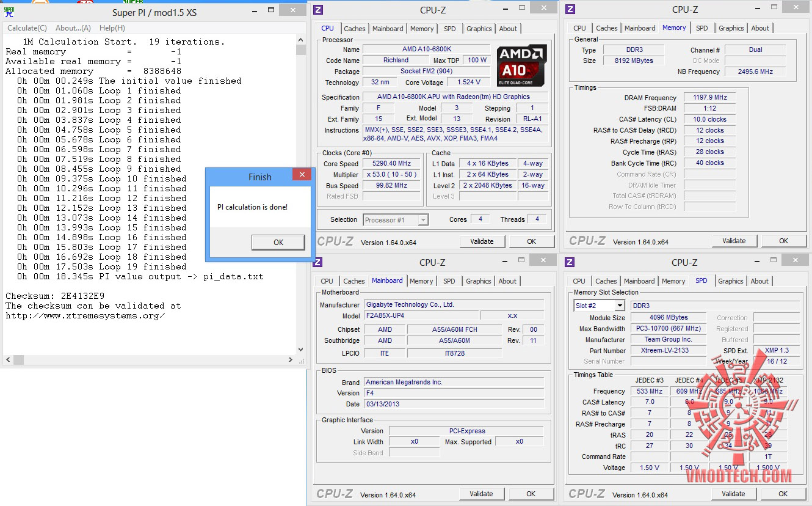Viewport: 812px width, 506px height.
Task: Open Graphics tab in the processor CPU-Z window
Action: click(x=479, y=29)
